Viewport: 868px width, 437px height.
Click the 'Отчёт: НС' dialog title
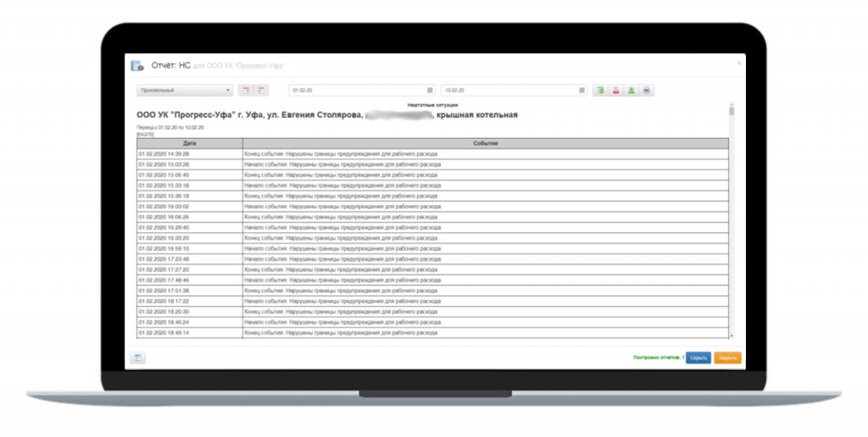click(x=170, y=65)
